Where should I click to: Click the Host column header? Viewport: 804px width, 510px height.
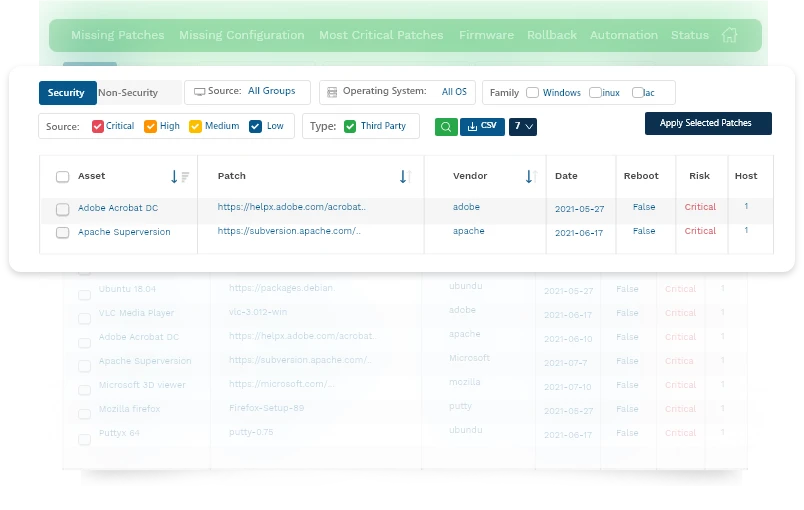(746, 176)
